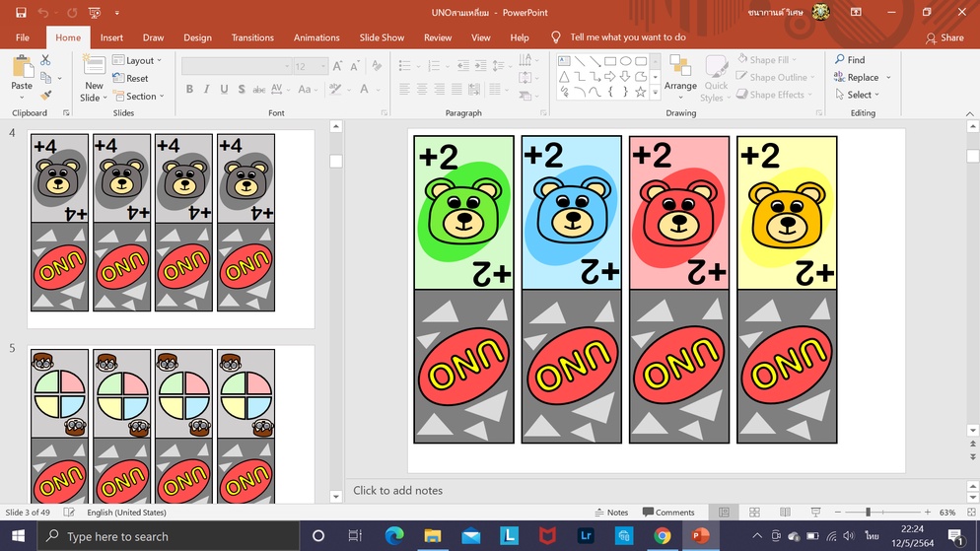
Task: Select the star shape in gallery
Action: point(641,92)
